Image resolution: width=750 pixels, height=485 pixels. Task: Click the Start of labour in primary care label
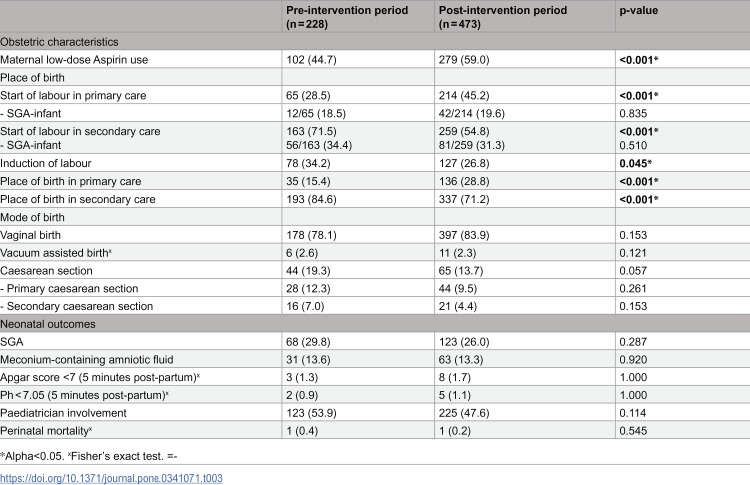pyautogui.click(x=73, y=95)
